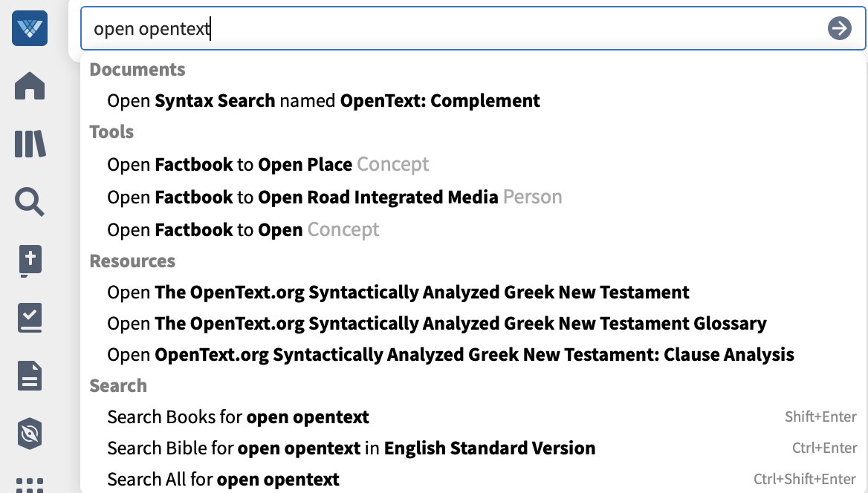Click the Resources section header
The image size is (868, 493).
tap(132, 261)
